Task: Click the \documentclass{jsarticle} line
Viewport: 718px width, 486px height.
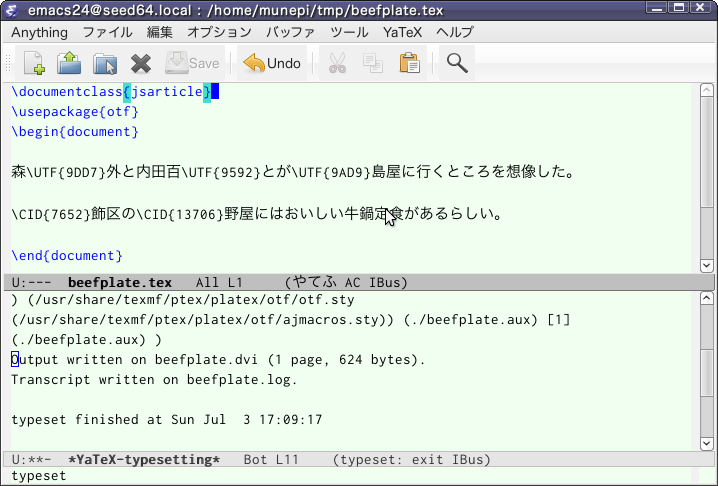Action: tap(111, 92)
